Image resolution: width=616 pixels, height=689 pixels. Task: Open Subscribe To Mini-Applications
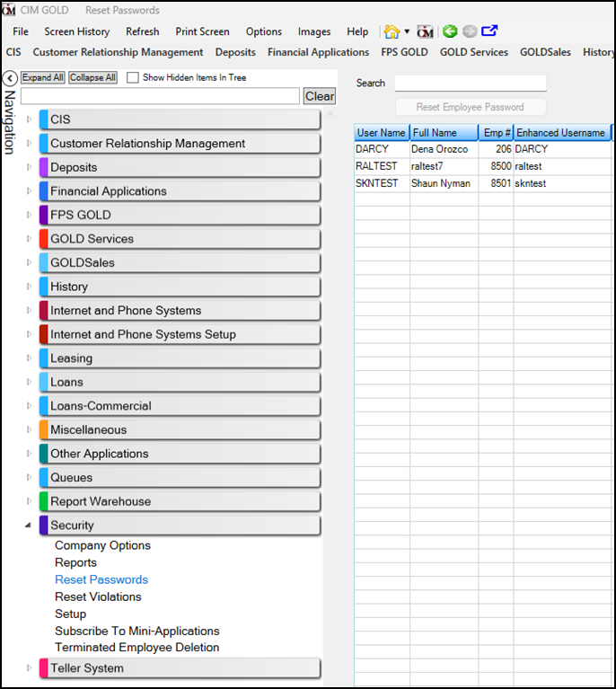coord(136,631)
